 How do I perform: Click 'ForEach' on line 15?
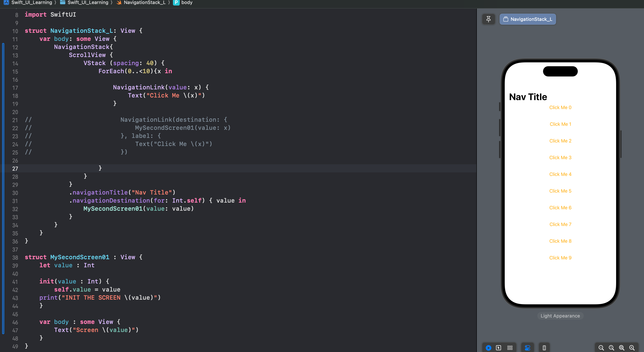pyautogui.click(x=111, y=71)
